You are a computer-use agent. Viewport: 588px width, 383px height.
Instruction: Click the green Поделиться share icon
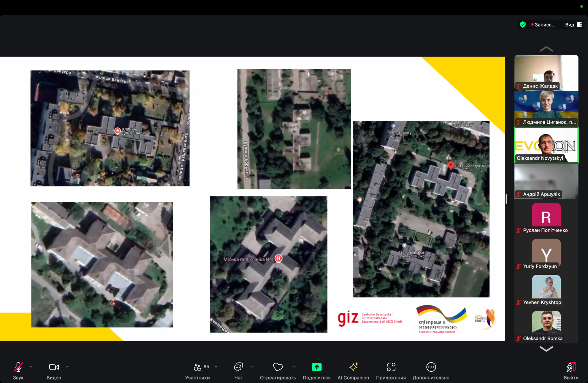(x=316, y=367)
